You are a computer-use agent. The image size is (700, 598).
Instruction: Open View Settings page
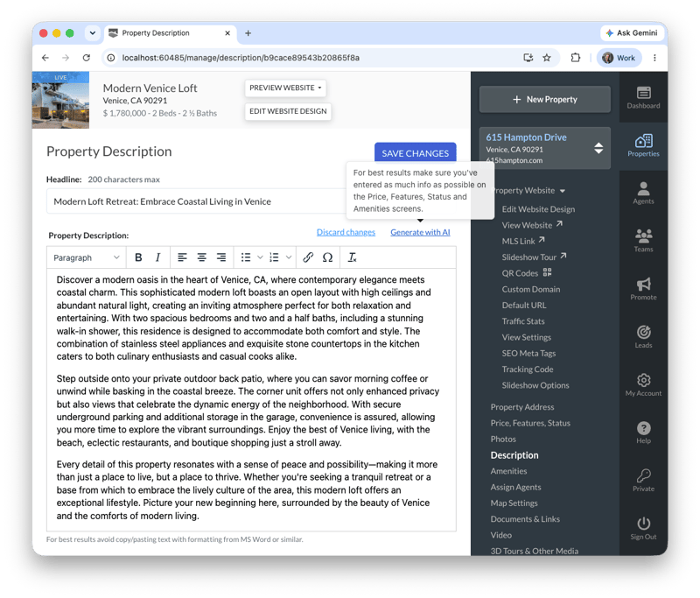pyautogui.click(x=527, y=337)
